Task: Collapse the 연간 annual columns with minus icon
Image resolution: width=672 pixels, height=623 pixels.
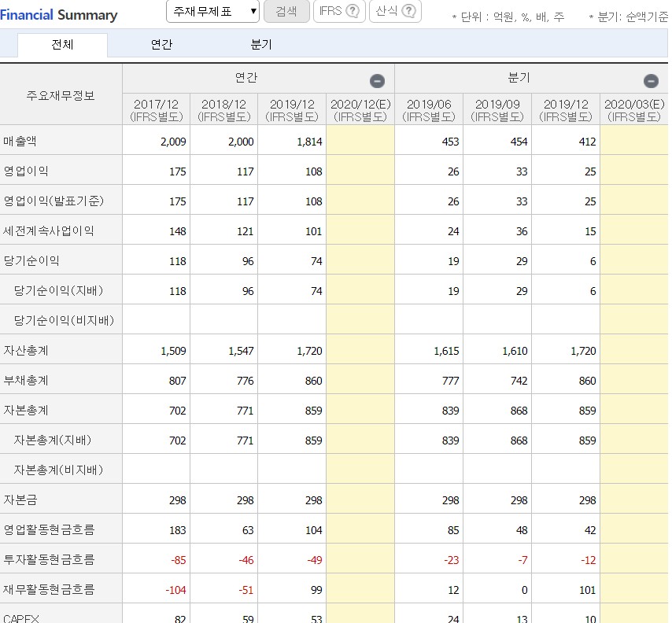Action: tap(377, 80)
